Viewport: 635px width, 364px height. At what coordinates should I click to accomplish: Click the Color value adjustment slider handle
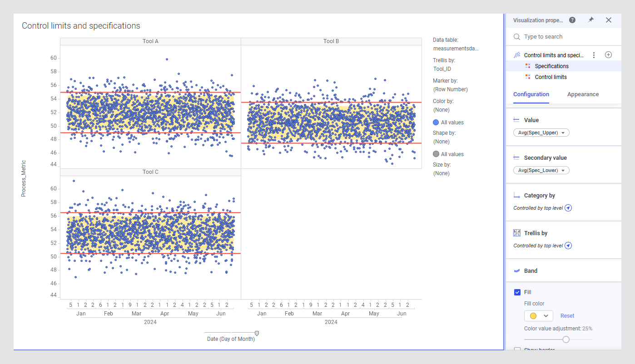[566, 339]
